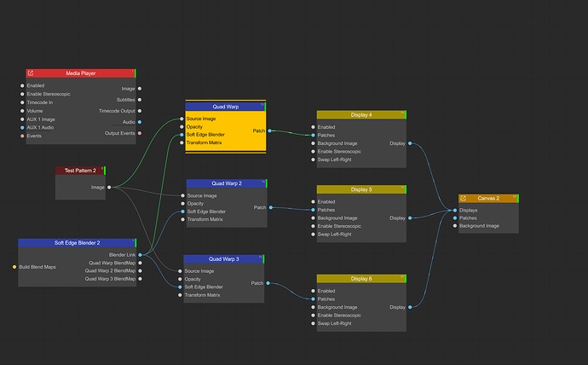This screenshot has width=588, height=365.
Task: Select the Quad Warp 3 node title
Action: (x=224, y=259)
